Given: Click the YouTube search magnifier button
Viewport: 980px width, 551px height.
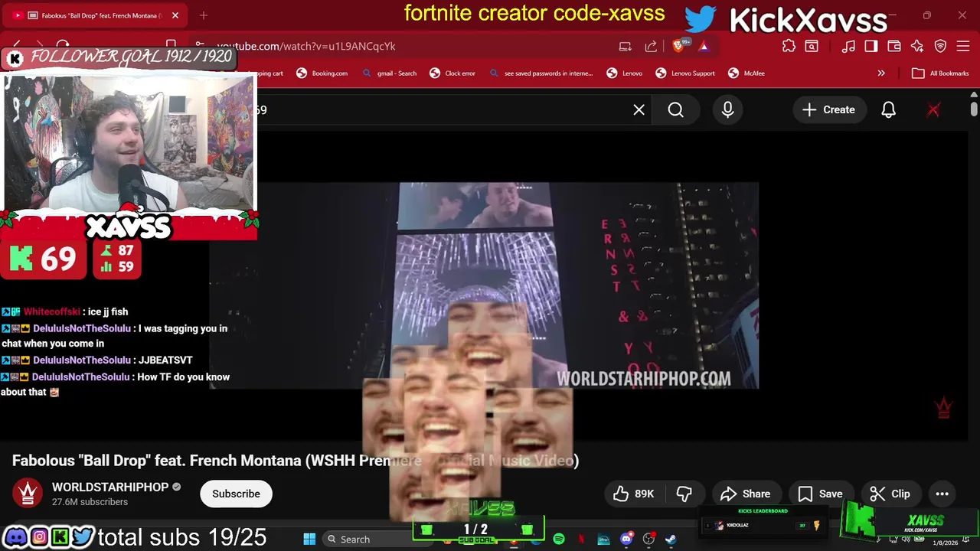Looking at the screenshot, I should coord(675,110).
